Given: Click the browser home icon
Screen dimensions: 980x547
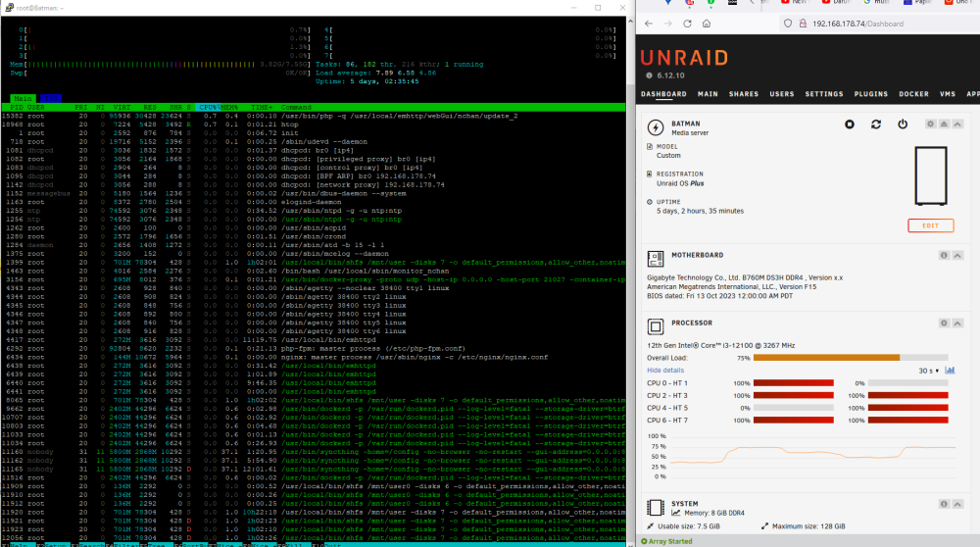Looking at the screenshot, I should coord(707,24).
